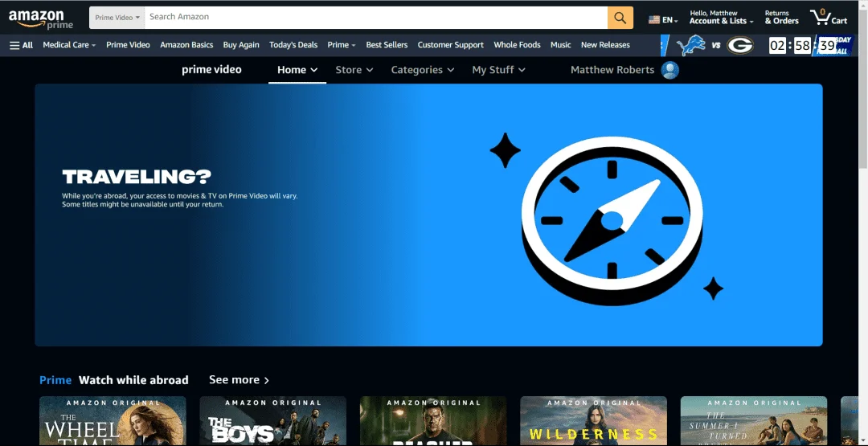Select Buy Again
The height and width of the screenshot is (446, 868).
click(x=241, y=45)
